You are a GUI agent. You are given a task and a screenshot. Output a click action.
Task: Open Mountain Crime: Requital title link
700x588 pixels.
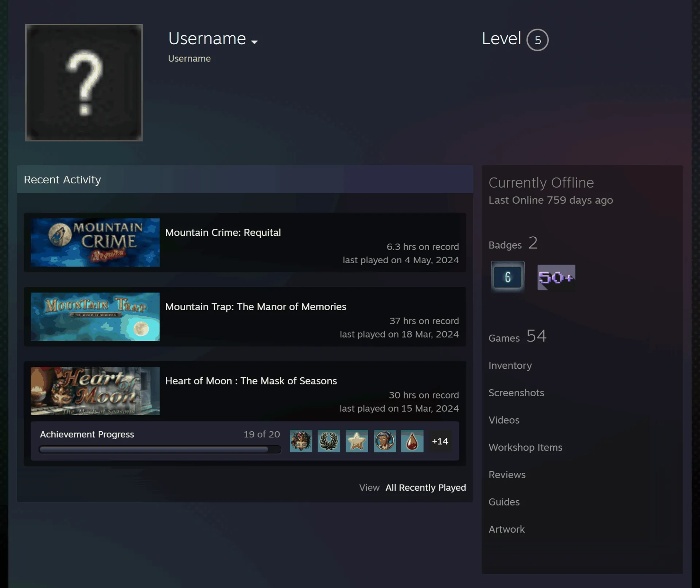(x=223, y=232)
